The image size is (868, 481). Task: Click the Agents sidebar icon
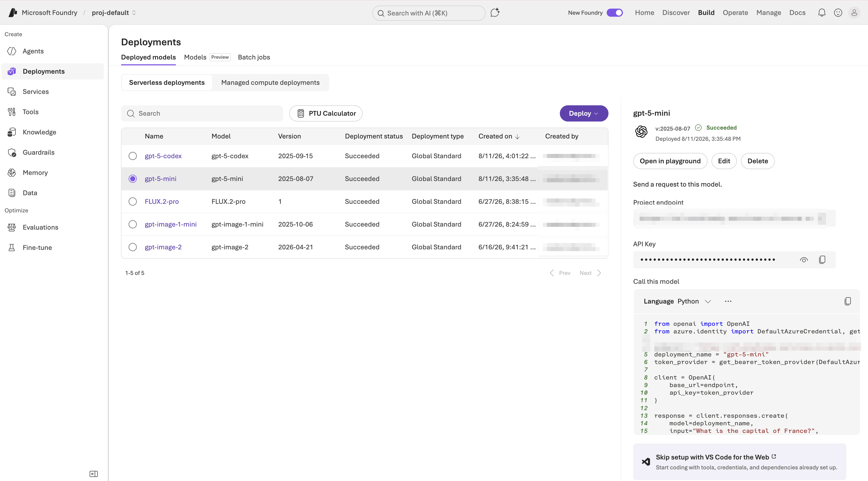click(12, 51)
